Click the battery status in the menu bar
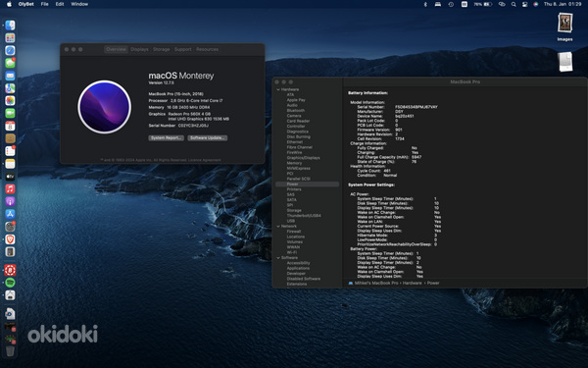This screenshot has height=368, width=588. 482,4
